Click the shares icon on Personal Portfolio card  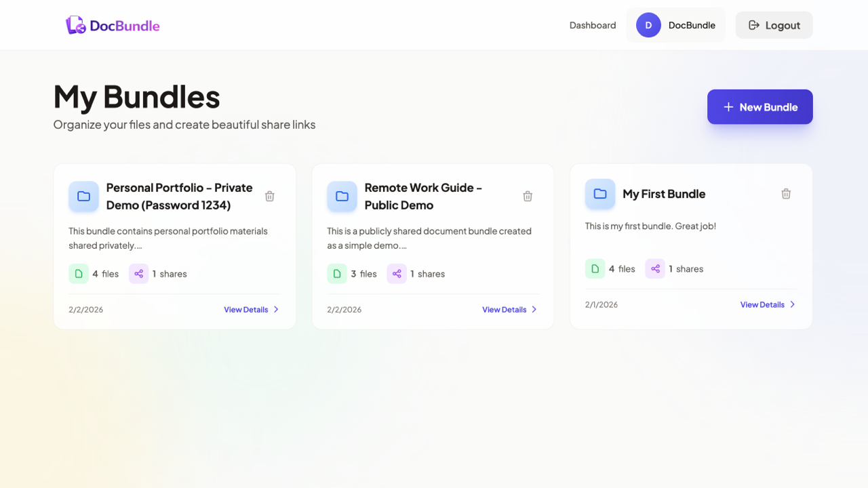click(x=139, y=273)
